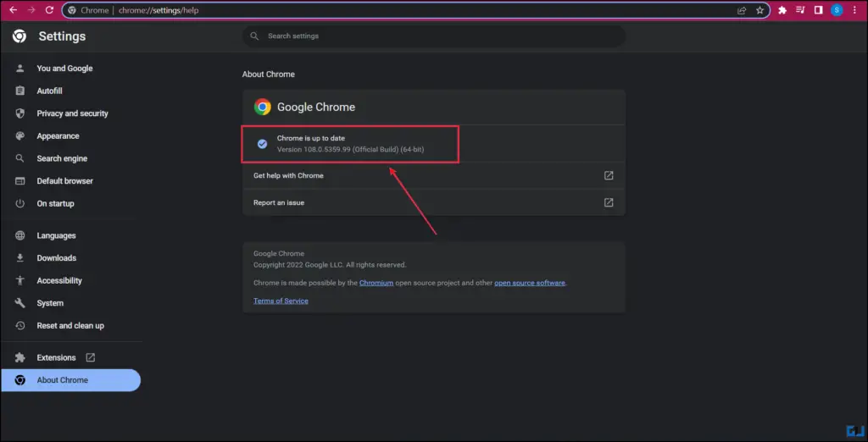Viewport: 868px width, 442px height.
Task: Open the profile avatar button
Action: point(837,10)
